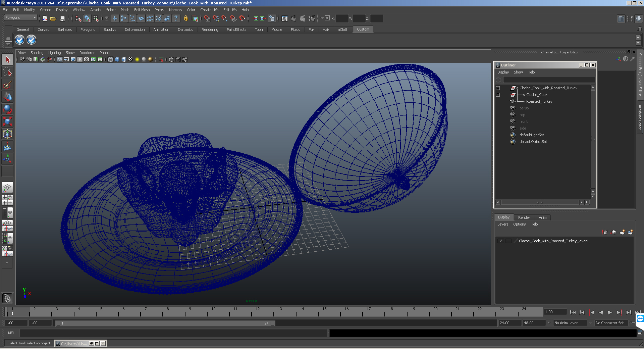Screen dimensions: 644x349
Task: Switch to the Rendering shelf tab
Action: [x=210, y=30]
